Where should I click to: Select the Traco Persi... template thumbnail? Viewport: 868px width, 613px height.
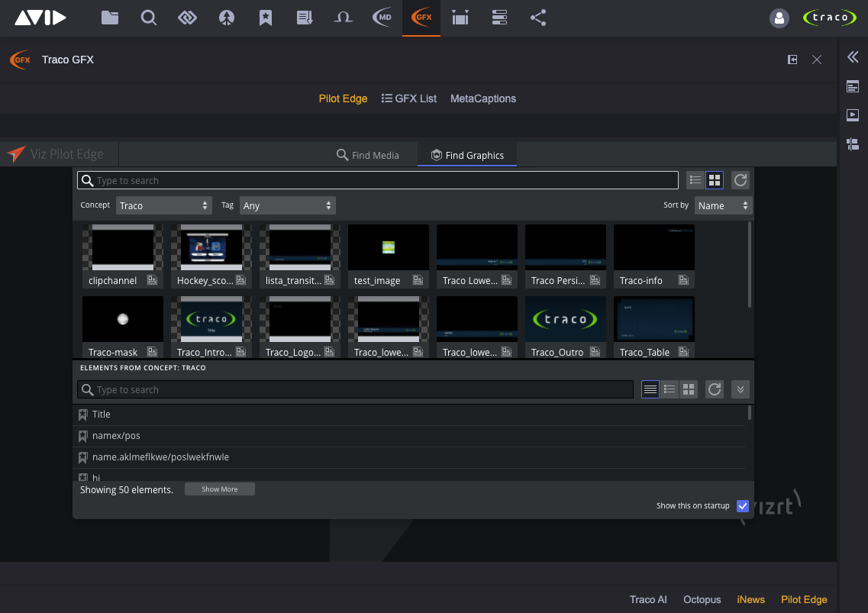pyautogui.click(x=566, y=256)
